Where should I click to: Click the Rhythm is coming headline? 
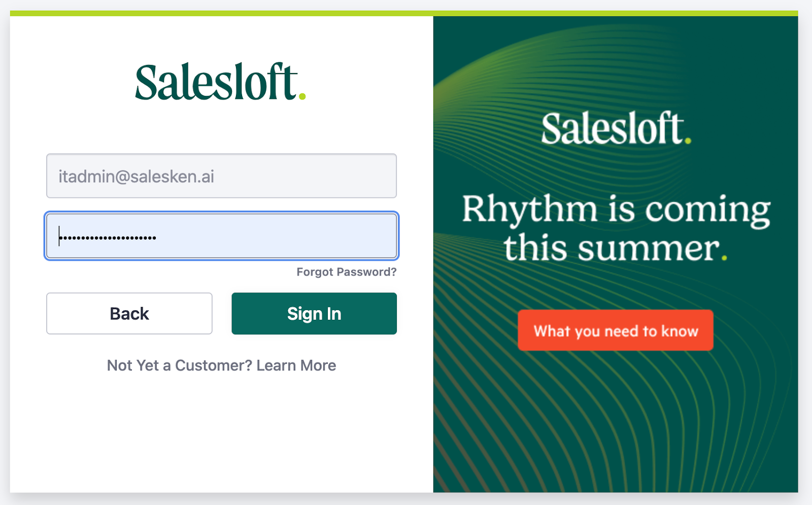616,209
